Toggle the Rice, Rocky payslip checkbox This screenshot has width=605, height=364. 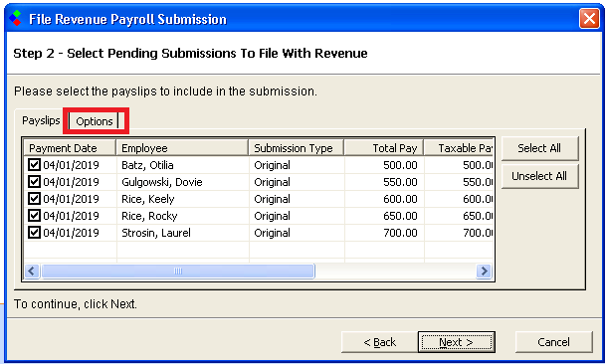click(x=35, y=216)
